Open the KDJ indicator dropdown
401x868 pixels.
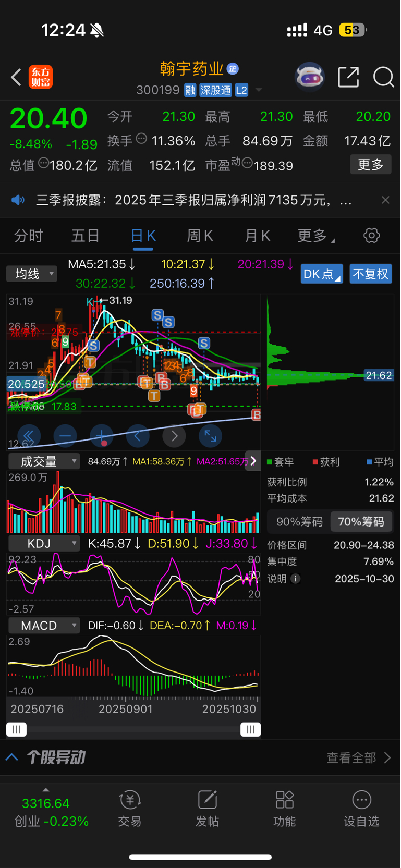(x=44, y=544)
